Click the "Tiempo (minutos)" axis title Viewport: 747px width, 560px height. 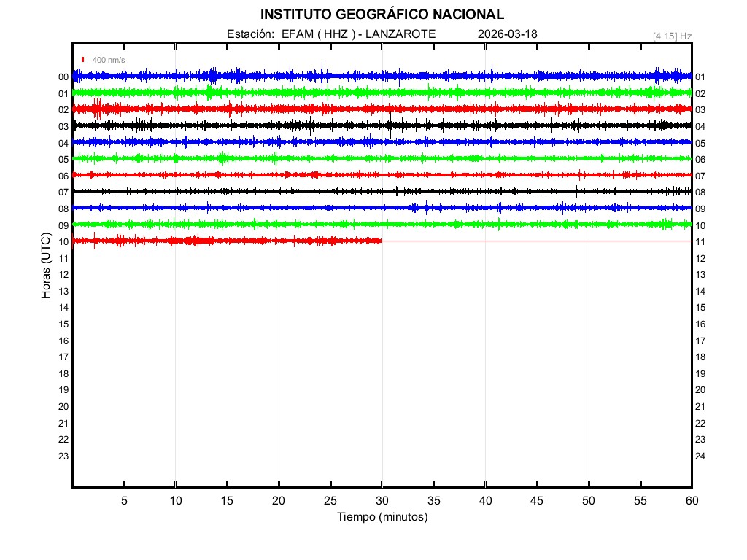pos(382,517)
